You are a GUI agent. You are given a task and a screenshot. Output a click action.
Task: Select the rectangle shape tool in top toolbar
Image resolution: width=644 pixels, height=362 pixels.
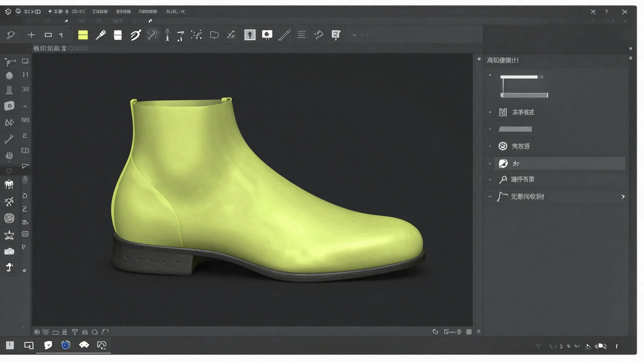click(48, 35)
